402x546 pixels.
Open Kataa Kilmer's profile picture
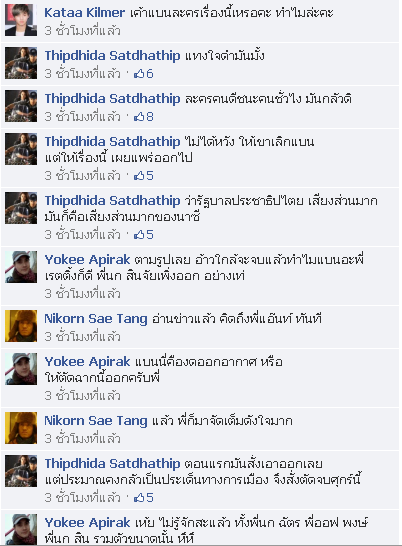[x=21, y=20]
